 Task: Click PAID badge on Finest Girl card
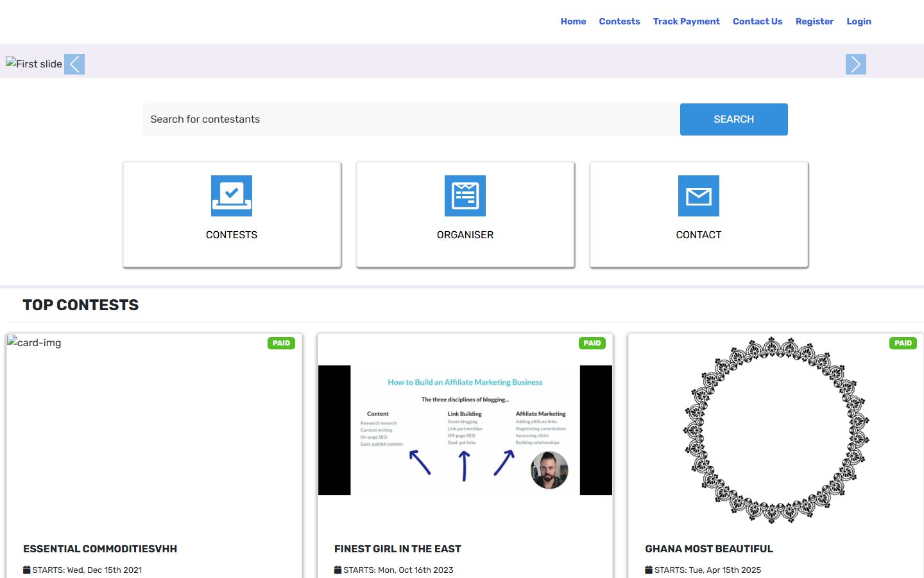point(592,343)
